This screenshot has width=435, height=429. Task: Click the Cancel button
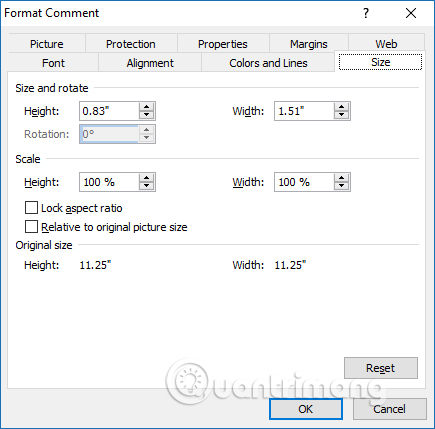[389, 409]
